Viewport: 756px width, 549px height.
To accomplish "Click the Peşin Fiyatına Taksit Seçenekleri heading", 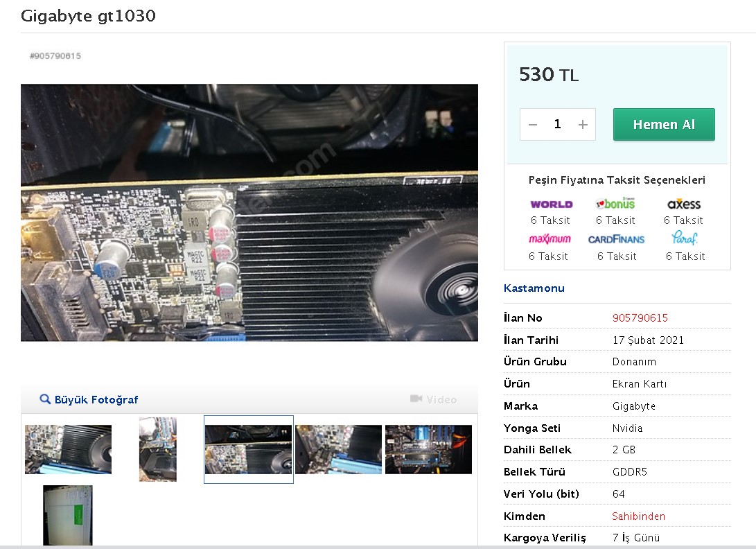I will [x=617, y=180].
